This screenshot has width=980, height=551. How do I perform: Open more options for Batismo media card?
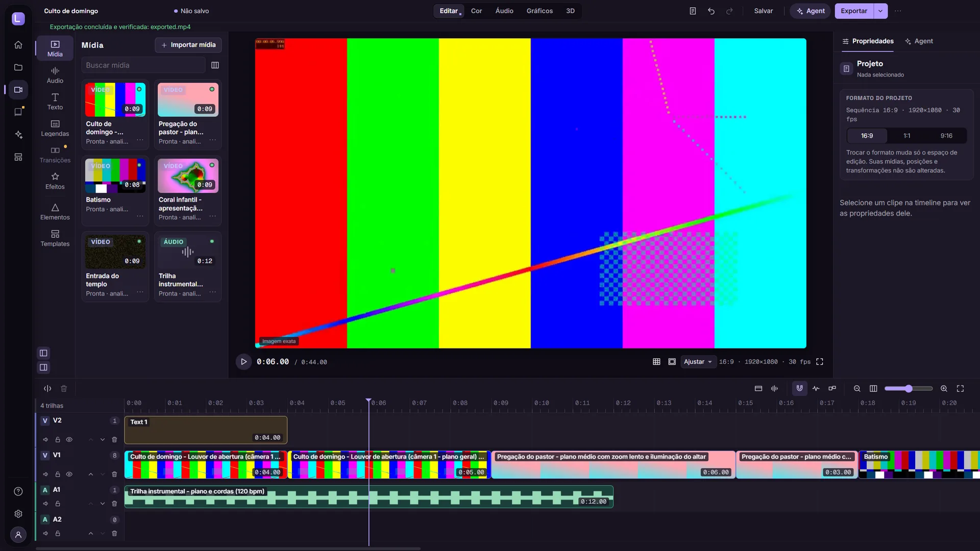coord(140,216)
